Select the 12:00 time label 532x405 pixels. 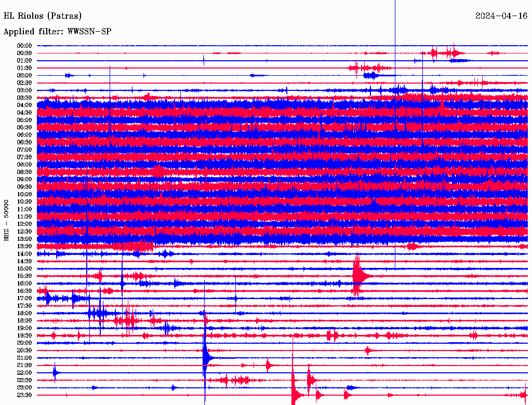(24, 224)
